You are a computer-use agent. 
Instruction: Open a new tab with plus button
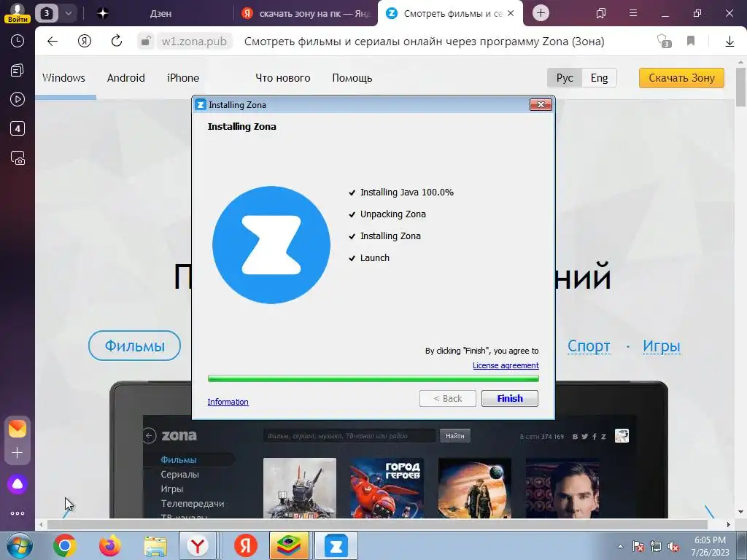coord(541,13)
